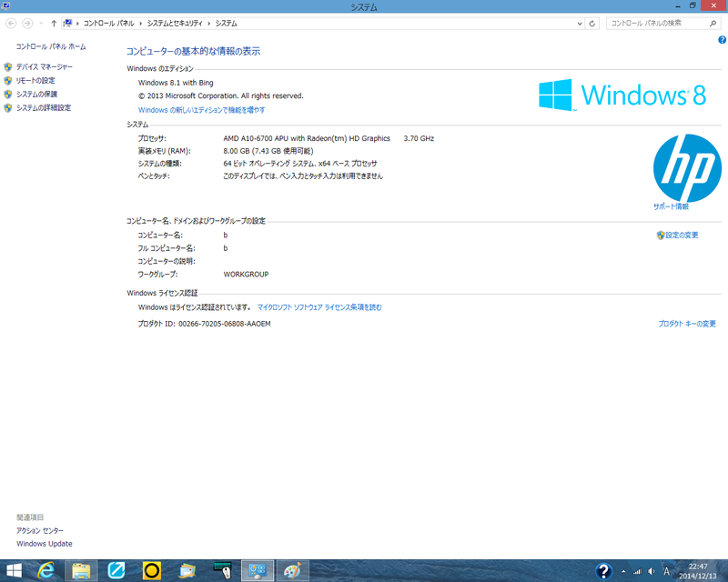
Task: Click the IME input mode 'A' indicator
Action: (667, 571)
